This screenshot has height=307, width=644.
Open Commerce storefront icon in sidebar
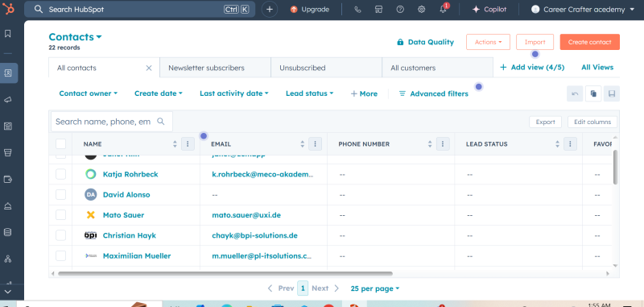(8, 152)
